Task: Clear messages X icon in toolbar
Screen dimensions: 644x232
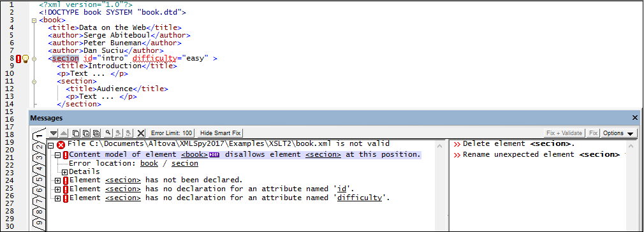Action: point(141,133)
